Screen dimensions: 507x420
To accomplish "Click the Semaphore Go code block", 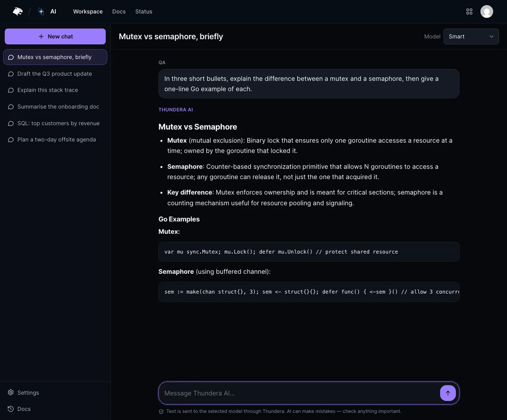I will coord(309,292).
